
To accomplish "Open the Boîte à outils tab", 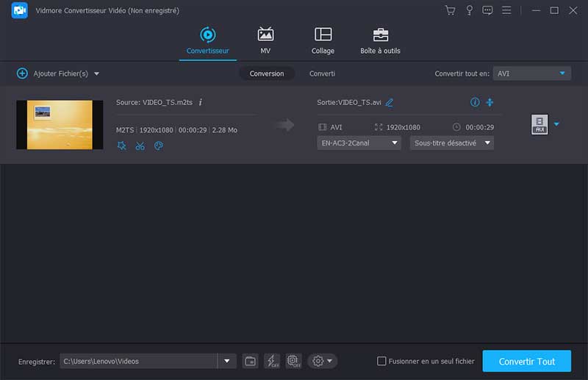I will [380, 40].
